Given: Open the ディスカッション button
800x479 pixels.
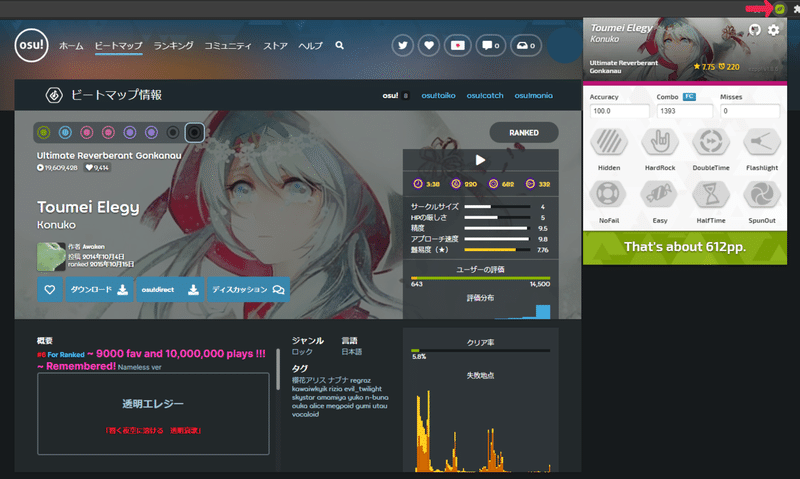Looking at the screenshot, I should click(248, 289).
